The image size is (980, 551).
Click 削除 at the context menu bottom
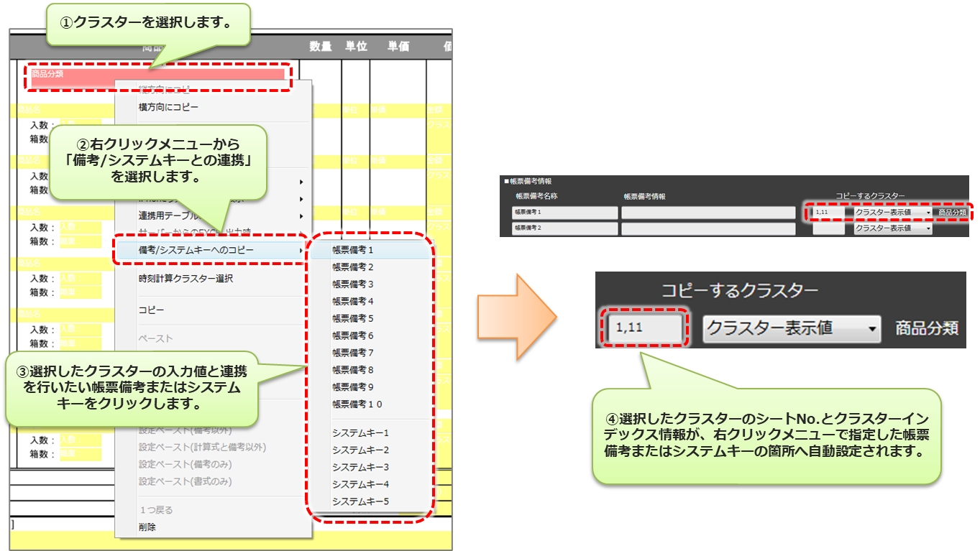point(147,527)
